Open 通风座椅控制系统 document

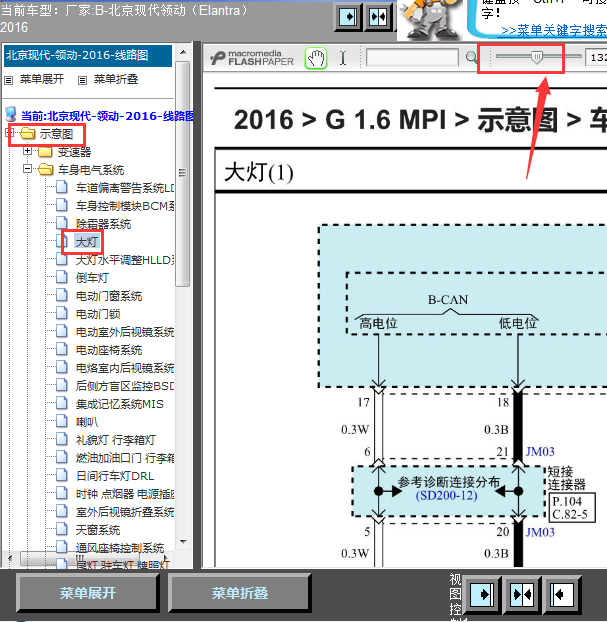120,548
